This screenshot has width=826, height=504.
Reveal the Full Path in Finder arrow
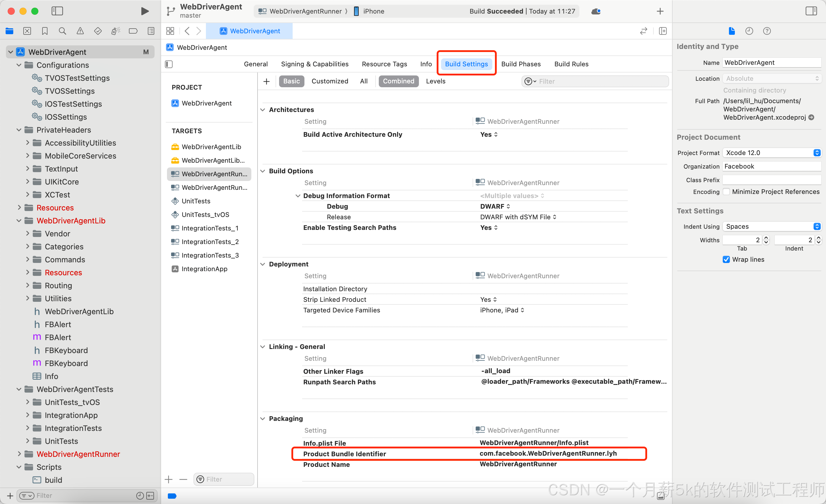coord(811,117)
